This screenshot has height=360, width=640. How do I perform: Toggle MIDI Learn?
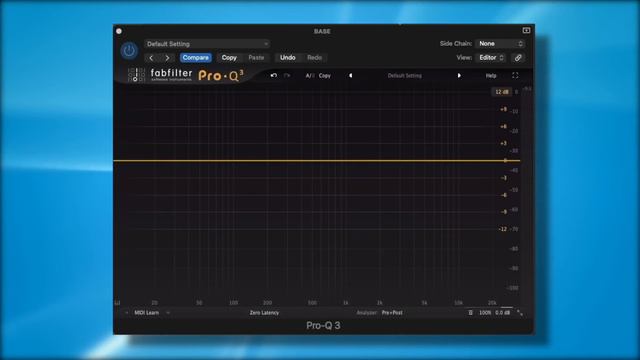click(147, 313)
